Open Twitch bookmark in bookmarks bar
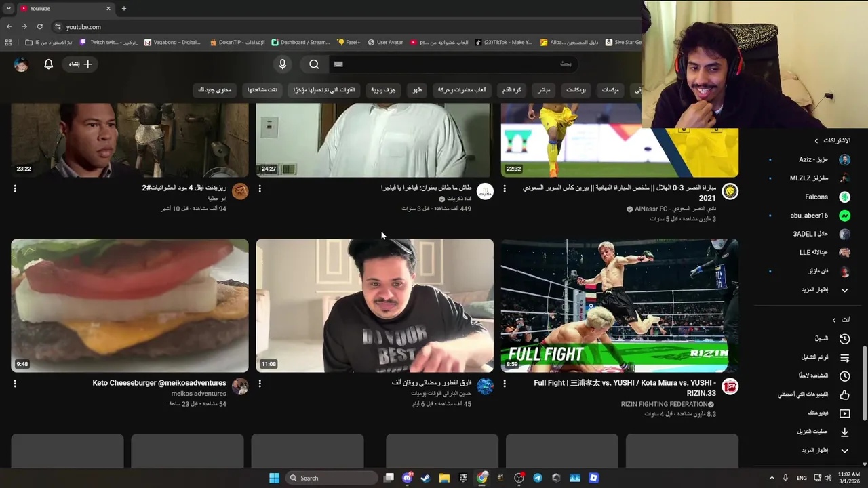 click(109, 42)
